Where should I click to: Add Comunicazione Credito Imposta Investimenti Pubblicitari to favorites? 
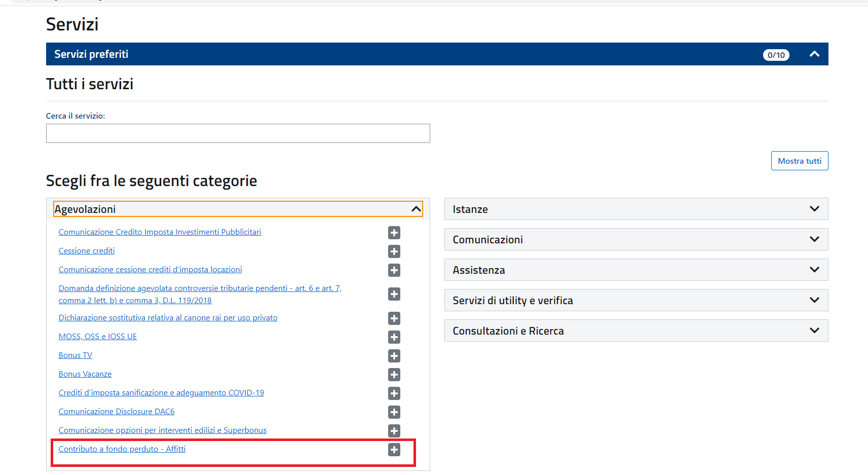click(394, 233)
